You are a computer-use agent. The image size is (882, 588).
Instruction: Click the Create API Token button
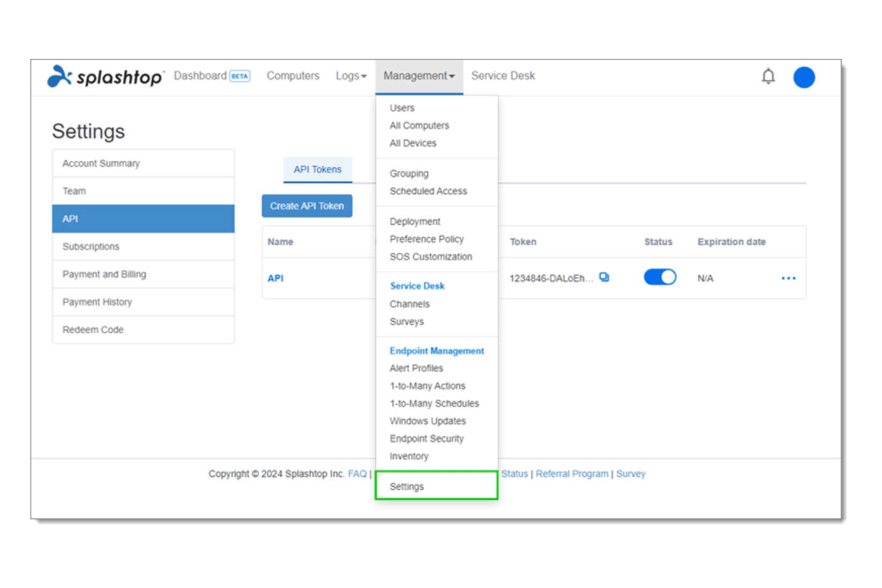(307, 206)
